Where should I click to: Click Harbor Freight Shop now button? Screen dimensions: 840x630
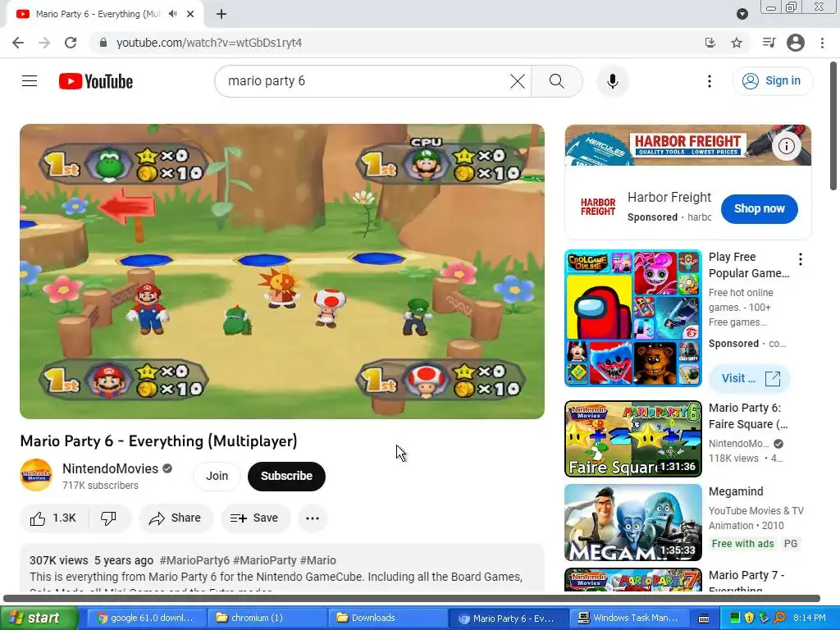pyautogui.click(x=759, y=209)
